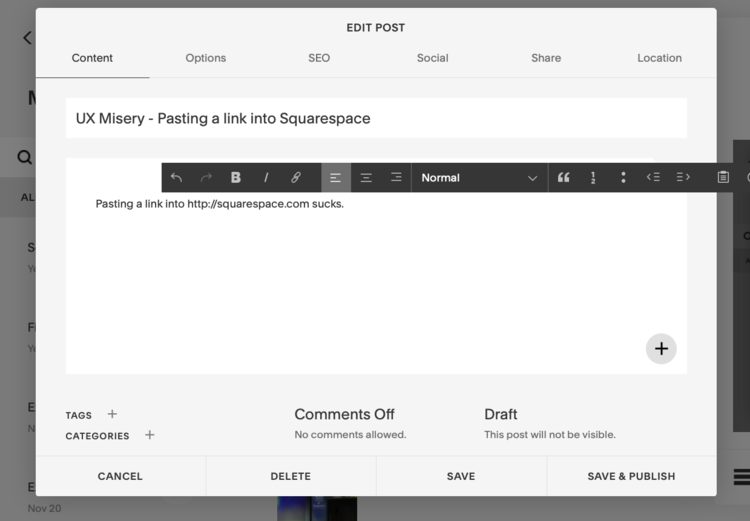Create a bulleted list
Viewport: 750px width, 521px height.
coord(623,177)
